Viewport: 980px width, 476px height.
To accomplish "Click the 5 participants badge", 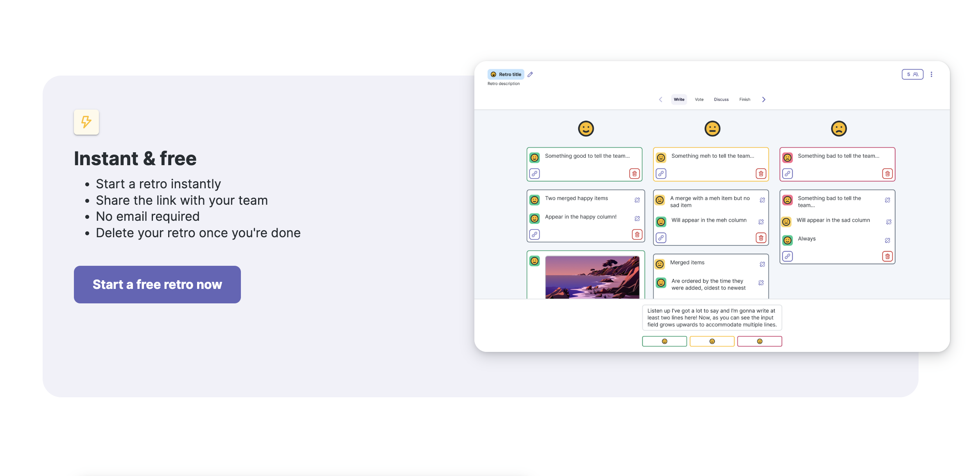I will pyautogui.click(x=912, y=74).
